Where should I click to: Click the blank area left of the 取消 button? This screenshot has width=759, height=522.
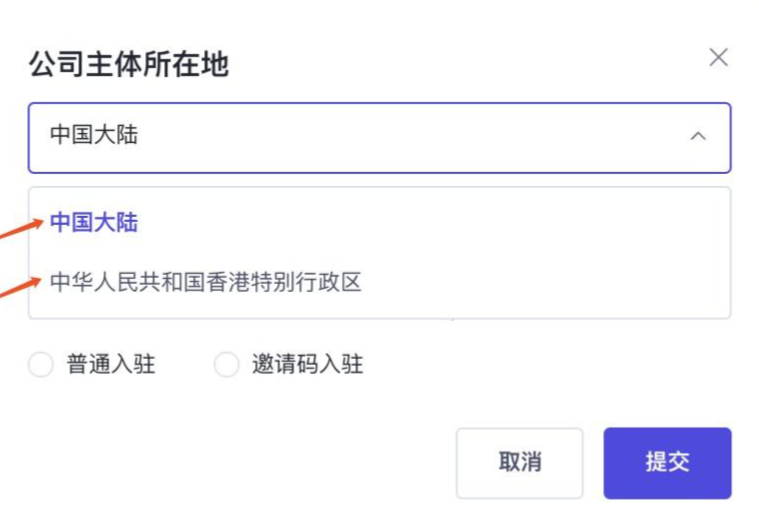(x=250, y=462)
